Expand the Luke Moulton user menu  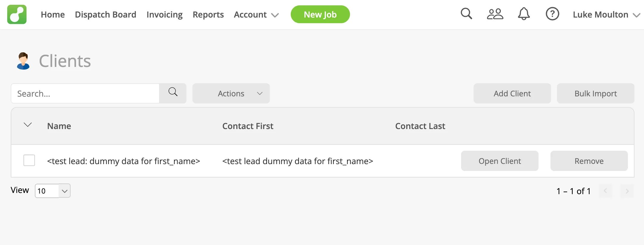pos(606,15)
